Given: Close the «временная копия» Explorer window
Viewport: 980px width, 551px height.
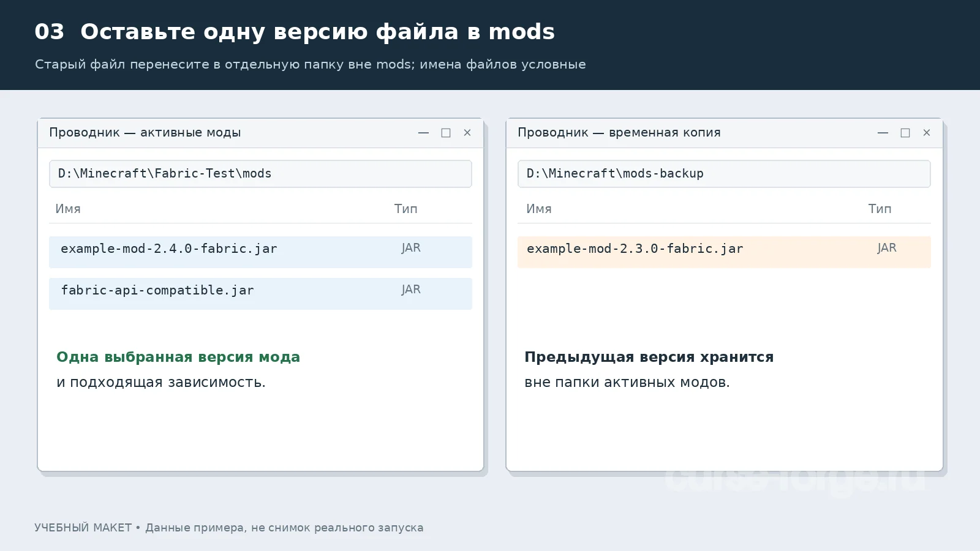Looking at the screenshot, I should coord(927,133).
